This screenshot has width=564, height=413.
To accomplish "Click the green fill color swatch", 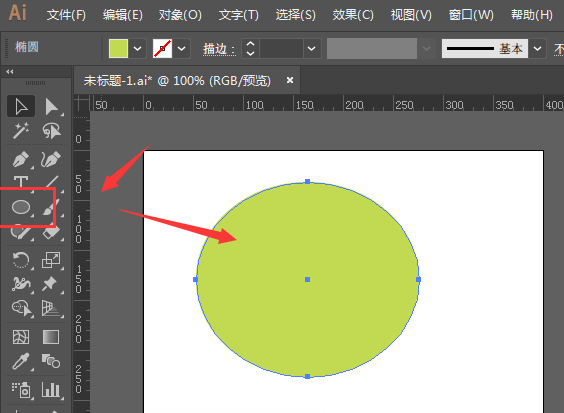I will 118,49.
